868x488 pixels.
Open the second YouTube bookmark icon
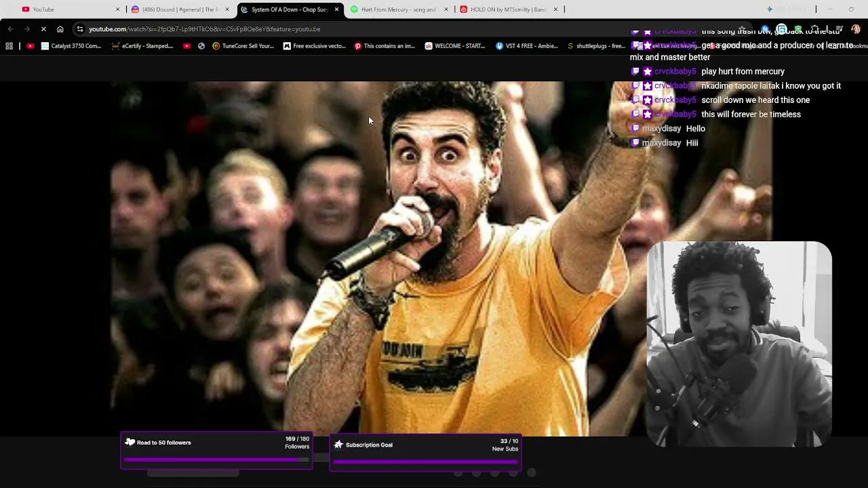186,46
